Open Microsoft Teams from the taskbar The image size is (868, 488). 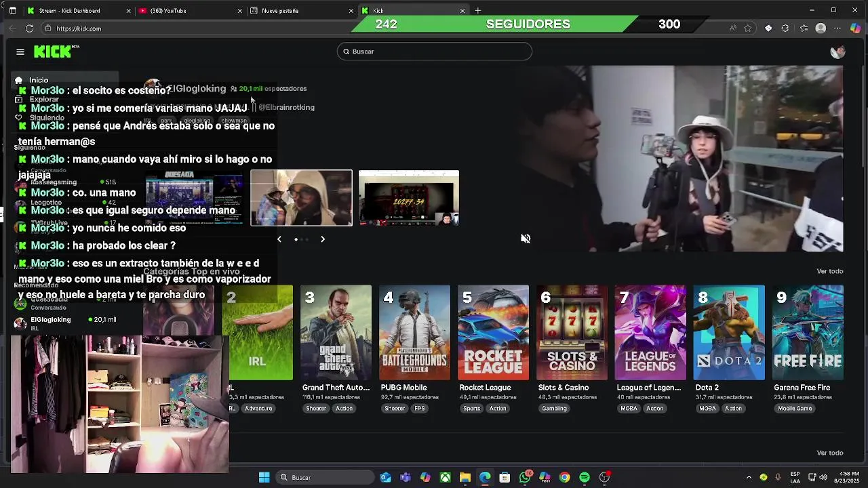point(406,477)
